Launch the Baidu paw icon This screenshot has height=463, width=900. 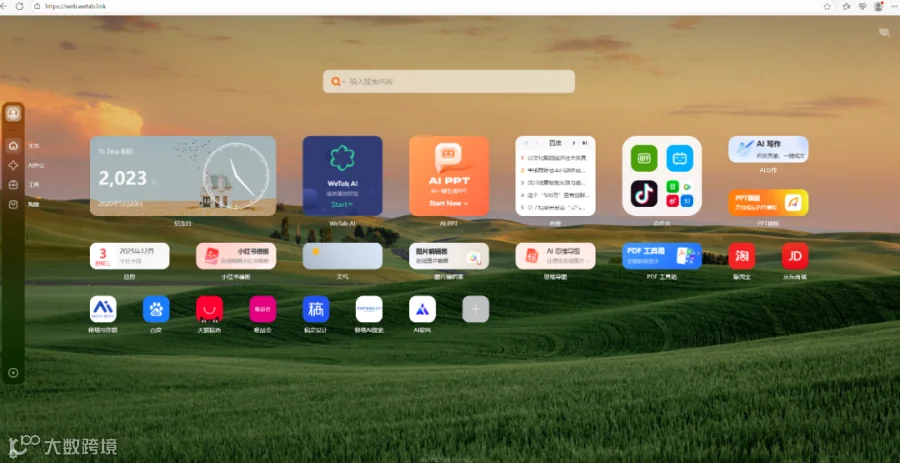click(156, 309)
